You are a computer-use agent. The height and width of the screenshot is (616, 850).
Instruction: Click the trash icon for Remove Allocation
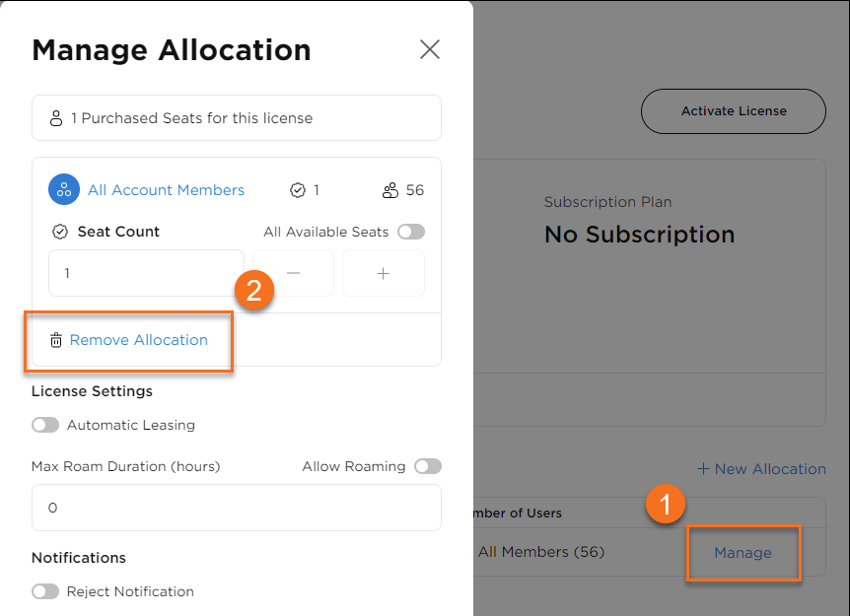(x=56, y=340)
